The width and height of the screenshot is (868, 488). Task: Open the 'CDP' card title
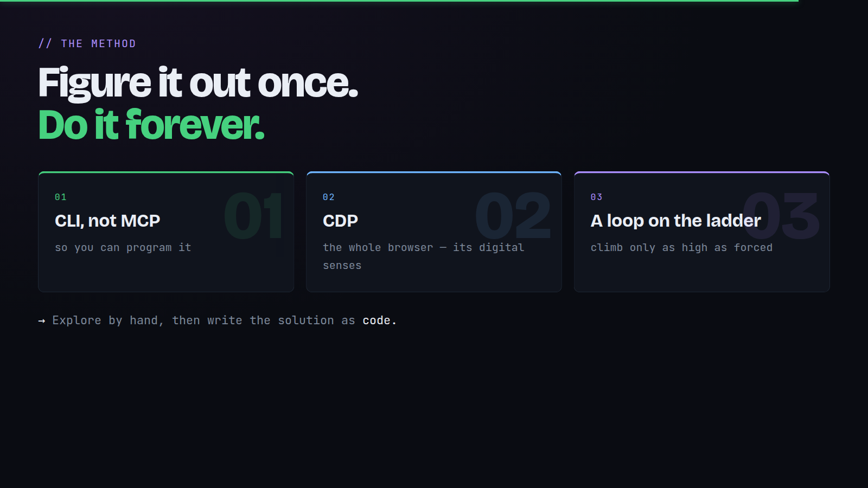coord(340,221)
